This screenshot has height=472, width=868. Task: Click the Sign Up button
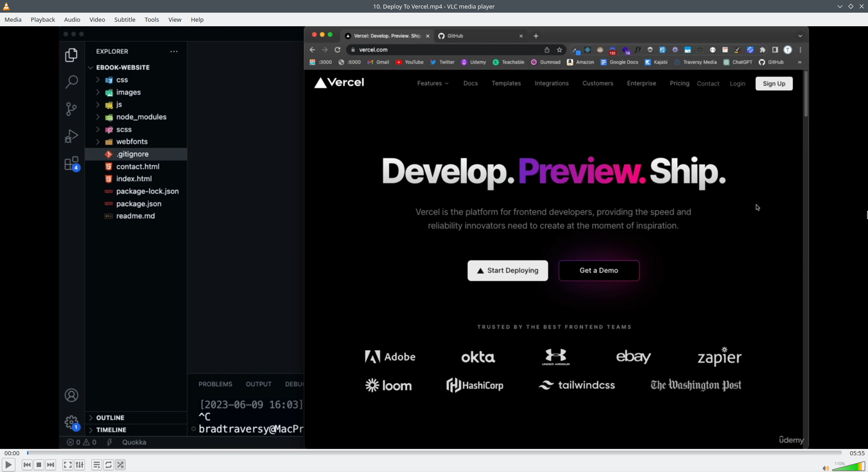tap(774, 84)
